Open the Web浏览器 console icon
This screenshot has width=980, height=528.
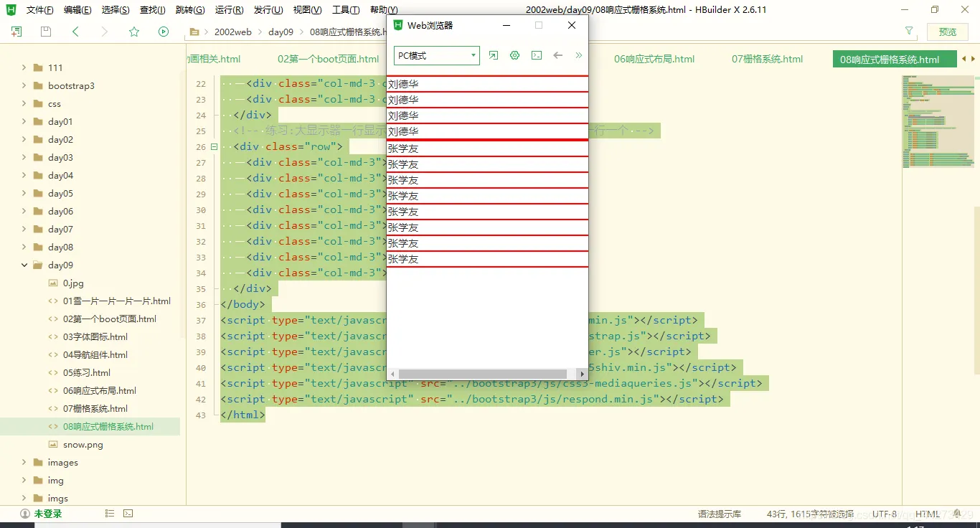(536, 55)
